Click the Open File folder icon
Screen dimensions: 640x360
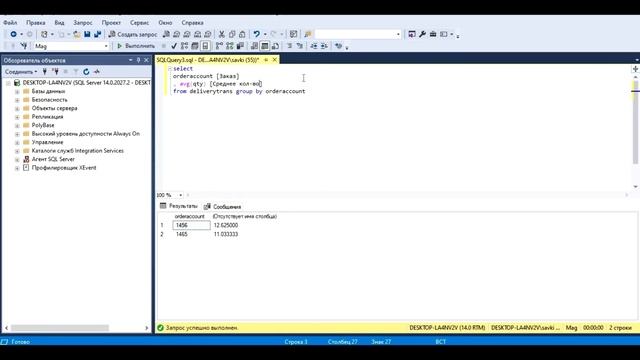(x=77, y=34)
